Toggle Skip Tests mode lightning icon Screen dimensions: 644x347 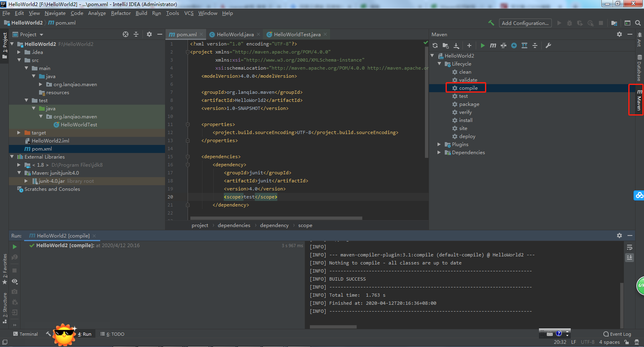tap(514, 45)
